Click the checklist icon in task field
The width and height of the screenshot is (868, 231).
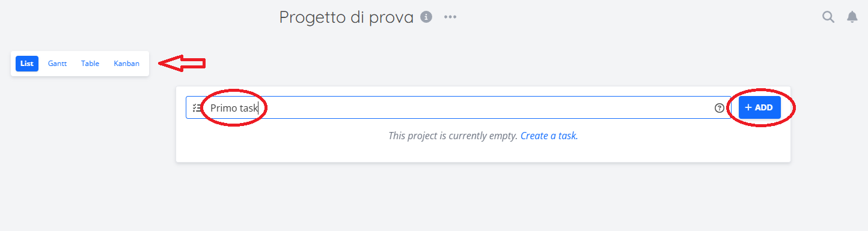[x=197, y=108]
